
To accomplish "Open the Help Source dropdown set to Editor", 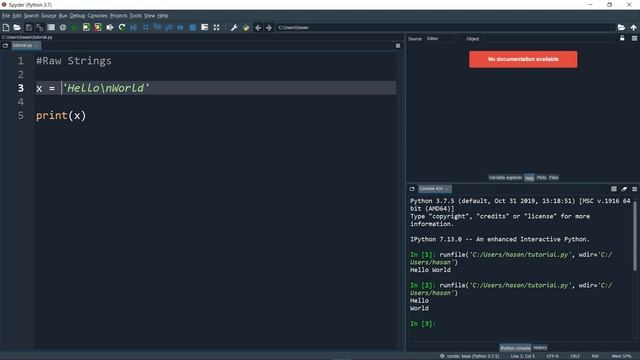I will click(x=442, y=39).
